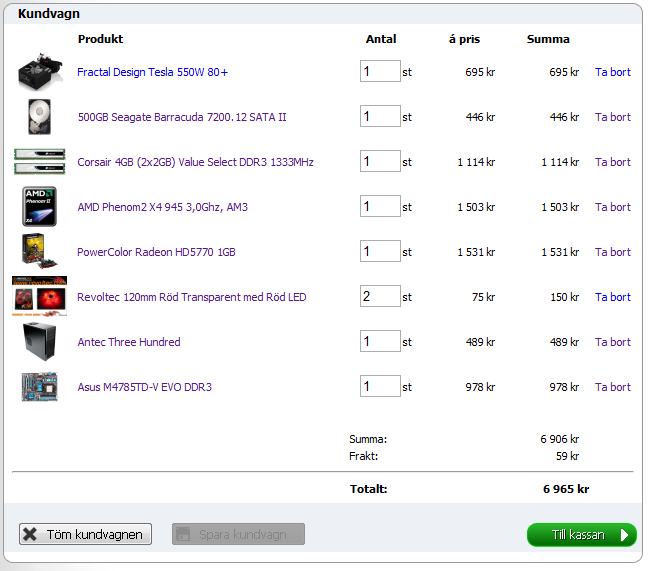Proceed to checkout via Till kassan
Screen dimensions: 654x571
pyautogui.click(x=581, y=535)
